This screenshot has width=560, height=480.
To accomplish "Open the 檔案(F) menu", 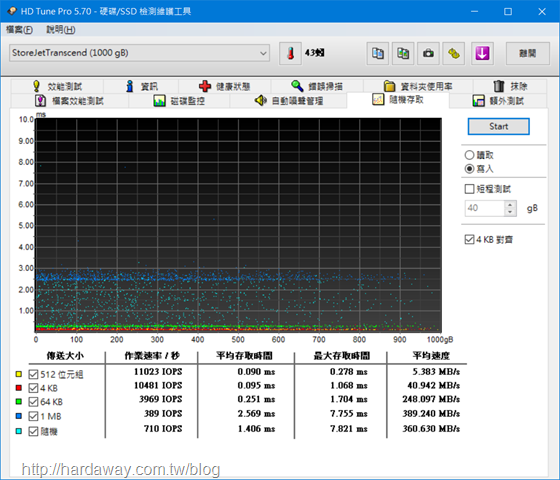I will 19,30.
